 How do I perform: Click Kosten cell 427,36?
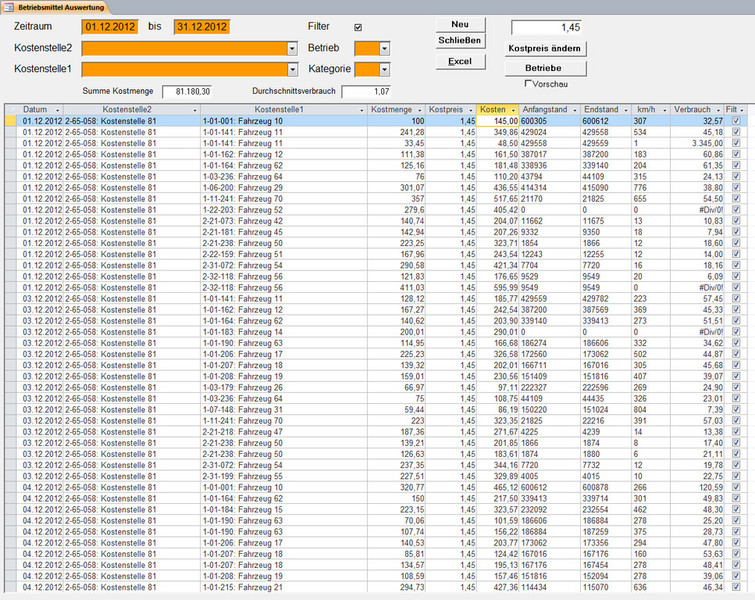[497, 587]
